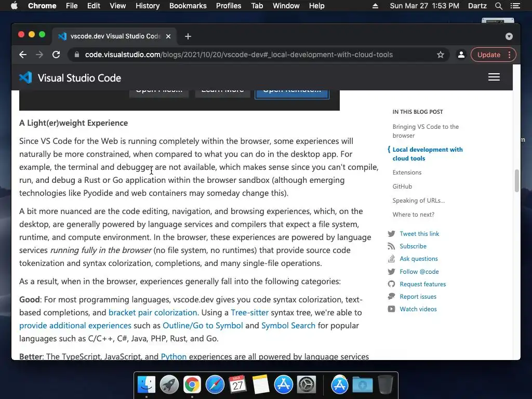The height and width of the screenshot is (399, 532).
Task: Open the Tweet this link link
Action: (x=419, y=234)
